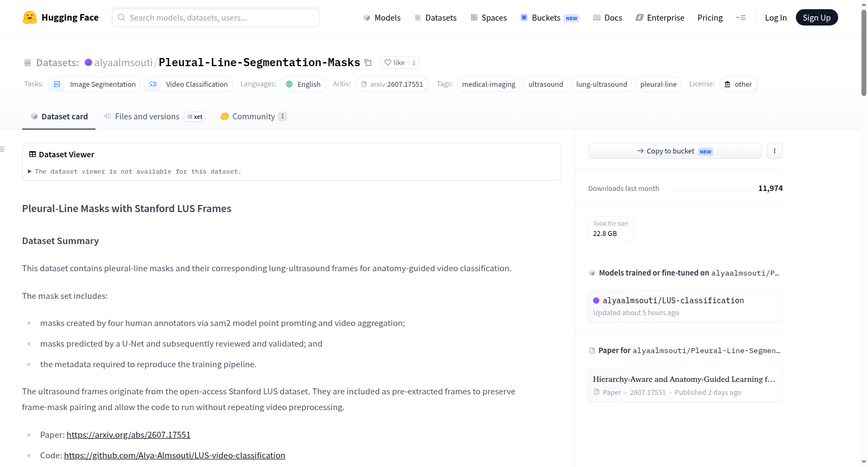This screenshot has width=868, height=467.
Task: Click the ultrasound tag
Action: (546, 84)
